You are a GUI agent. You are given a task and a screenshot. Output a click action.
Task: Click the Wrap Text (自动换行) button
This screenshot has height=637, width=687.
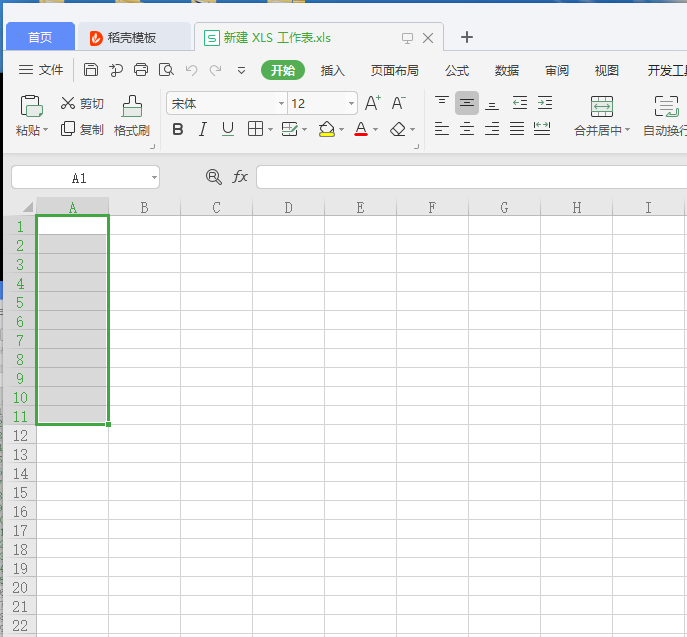click(665, 106)
